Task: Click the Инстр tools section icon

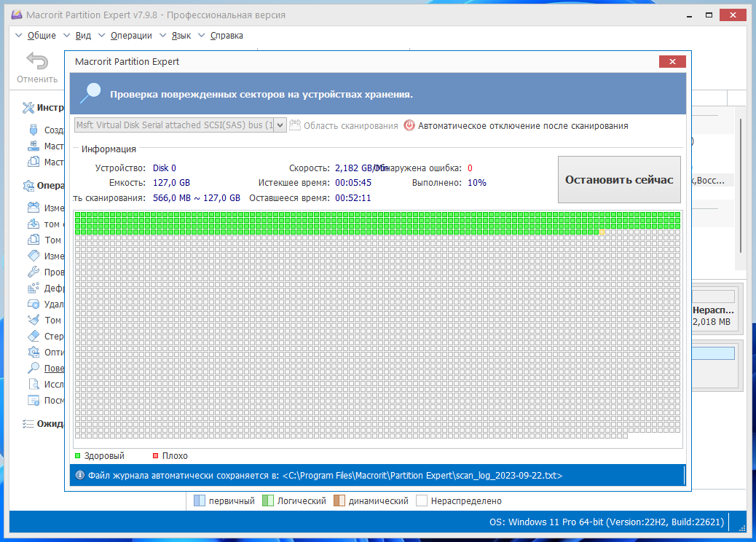Action: point(28,108)
